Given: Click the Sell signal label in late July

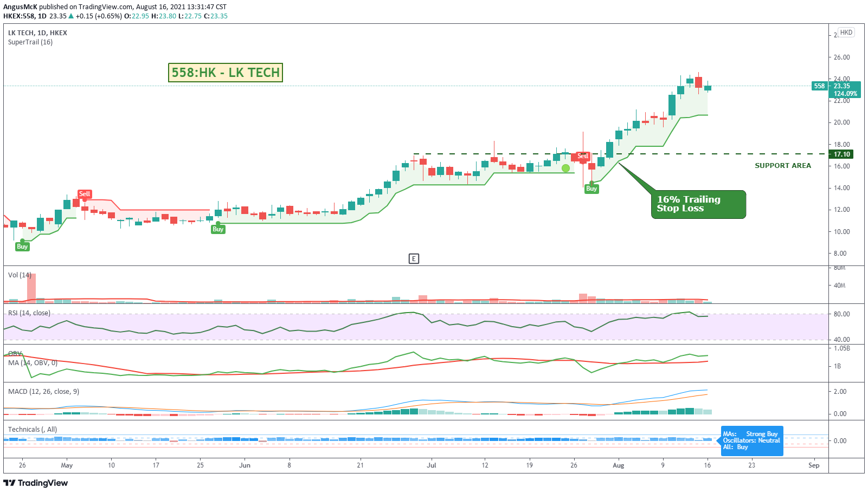Looking at the screenshot, I should pos(583,156).
